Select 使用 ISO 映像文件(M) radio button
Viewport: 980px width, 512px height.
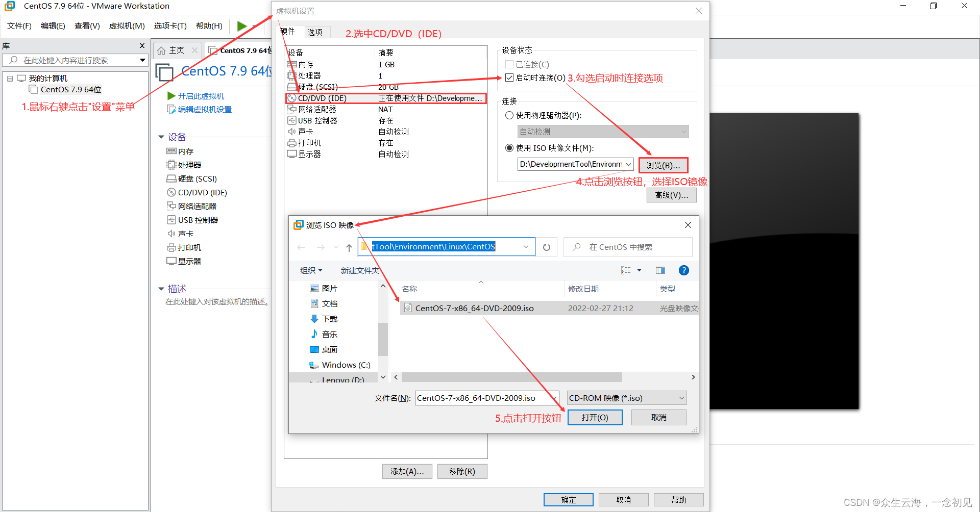(x=509, y=148)
